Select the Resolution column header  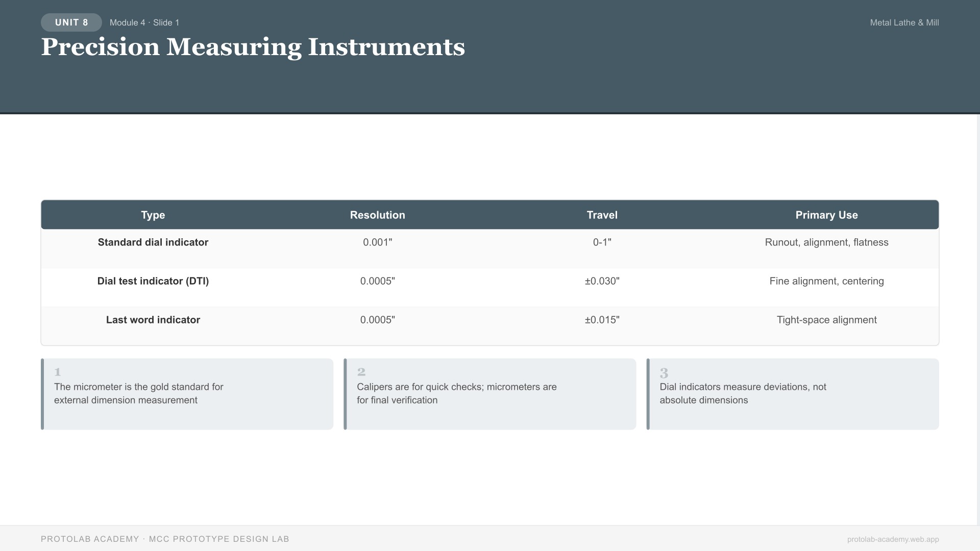(x=377, y=215)
